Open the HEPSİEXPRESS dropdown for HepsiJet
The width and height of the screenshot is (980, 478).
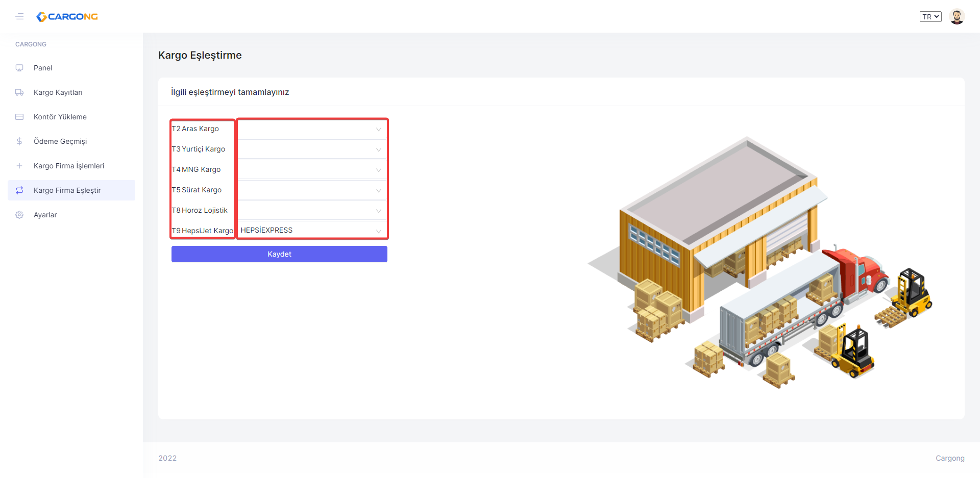(312, 231)
